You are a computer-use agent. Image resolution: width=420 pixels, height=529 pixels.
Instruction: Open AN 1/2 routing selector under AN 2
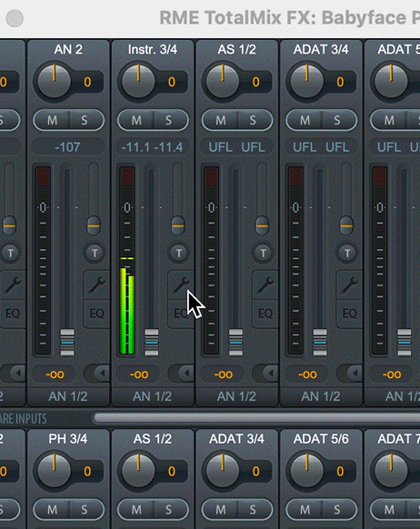point(68,396)
